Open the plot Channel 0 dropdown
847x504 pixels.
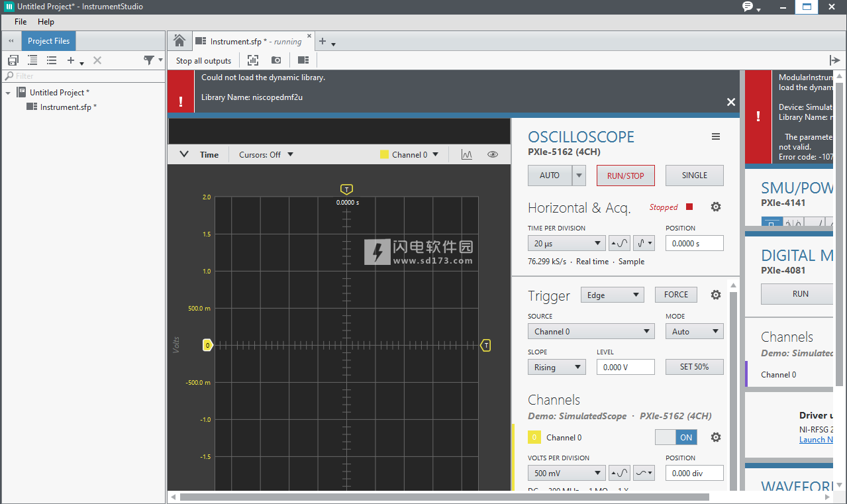[409, 154]
